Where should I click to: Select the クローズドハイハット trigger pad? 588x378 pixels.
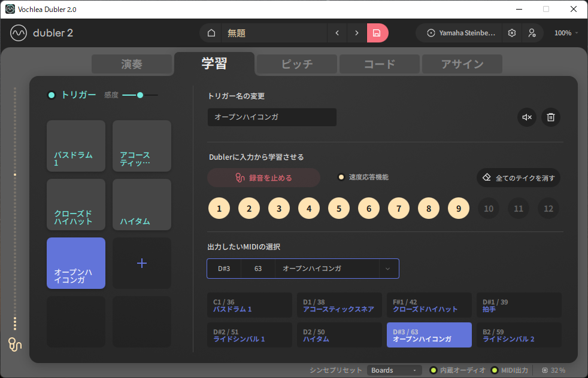(76, 205)
